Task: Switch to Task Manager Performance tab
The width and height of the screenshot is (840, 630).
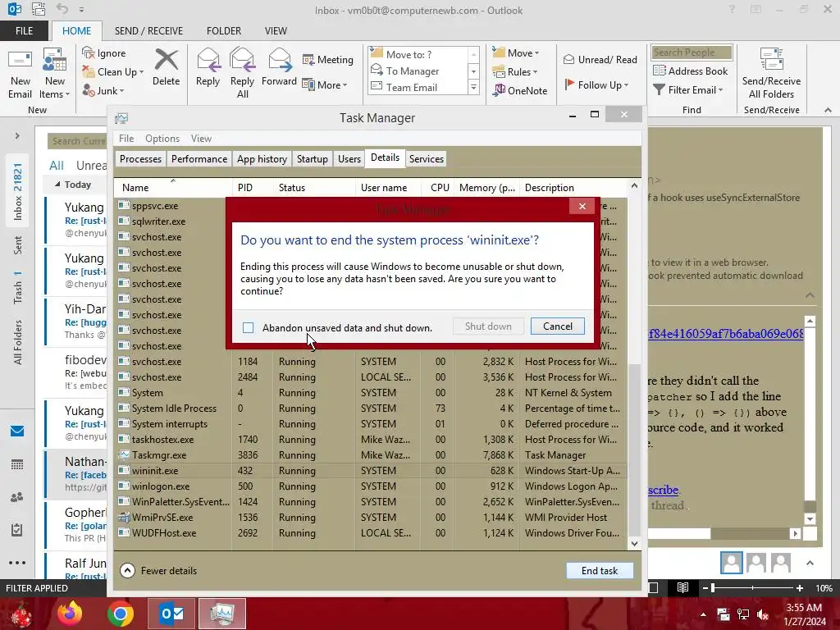Action: pyautogui.click(x=199, y=159)
